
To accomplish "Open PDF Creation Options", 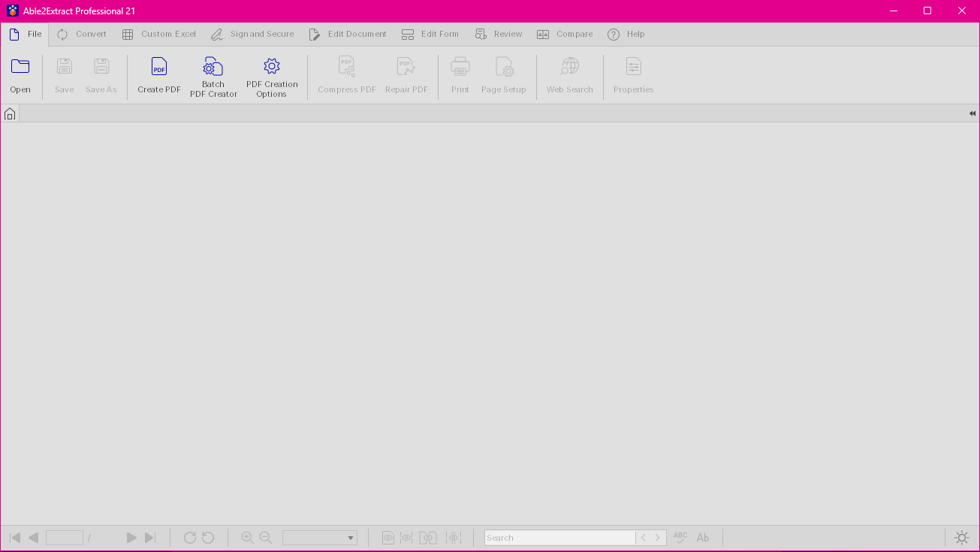I will [272, 67].
